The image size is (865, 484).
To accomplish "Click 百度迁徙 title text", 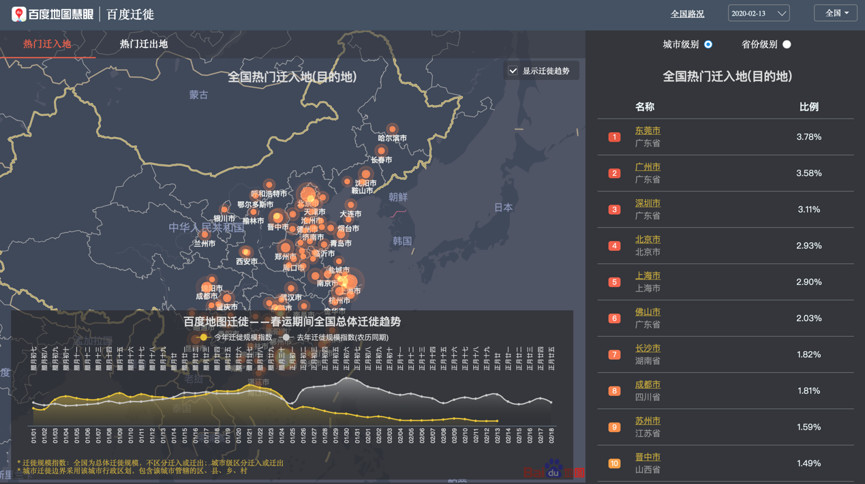I will tap(130, 14).
